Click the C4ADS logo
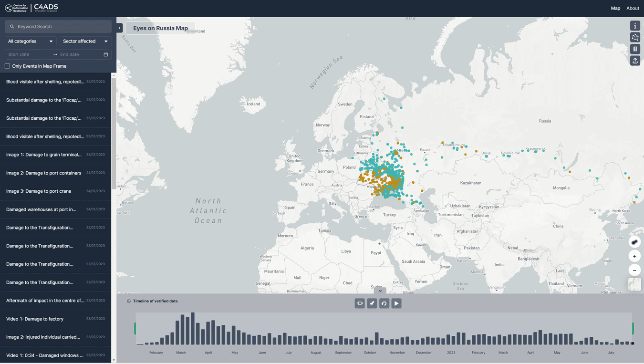The image size is (644, 364). (45, 8)
